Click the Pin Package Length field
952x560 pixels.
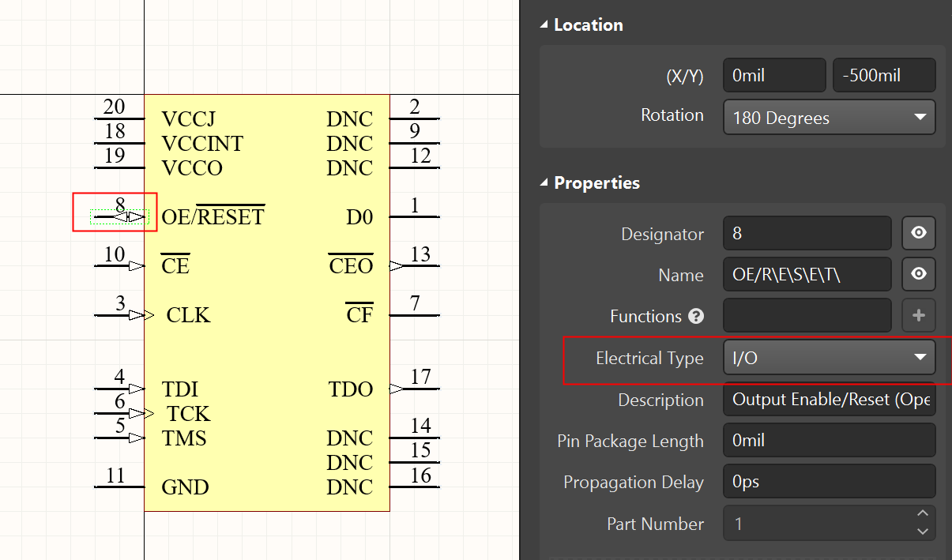pos(829,441)
